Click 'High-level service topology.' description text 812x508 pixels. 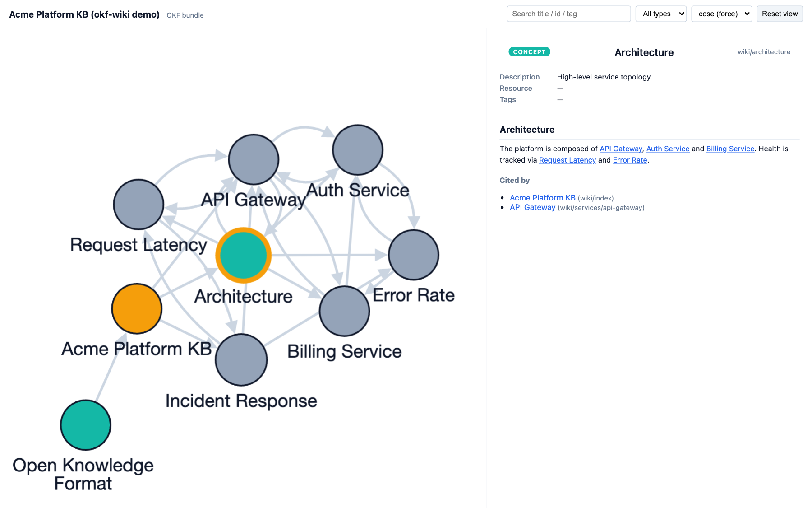(604, 77)
